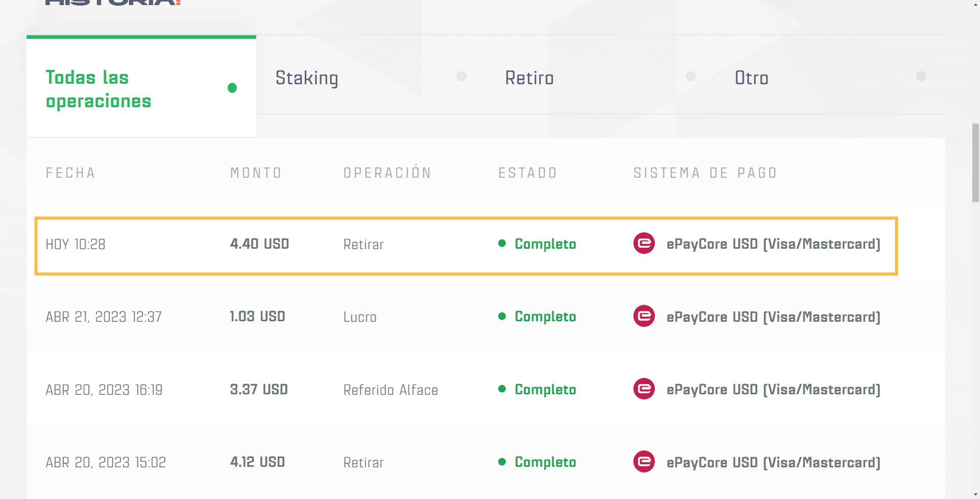
Task: Click the gray dot beside the Otro tab
Action: [x=921, y=76]
